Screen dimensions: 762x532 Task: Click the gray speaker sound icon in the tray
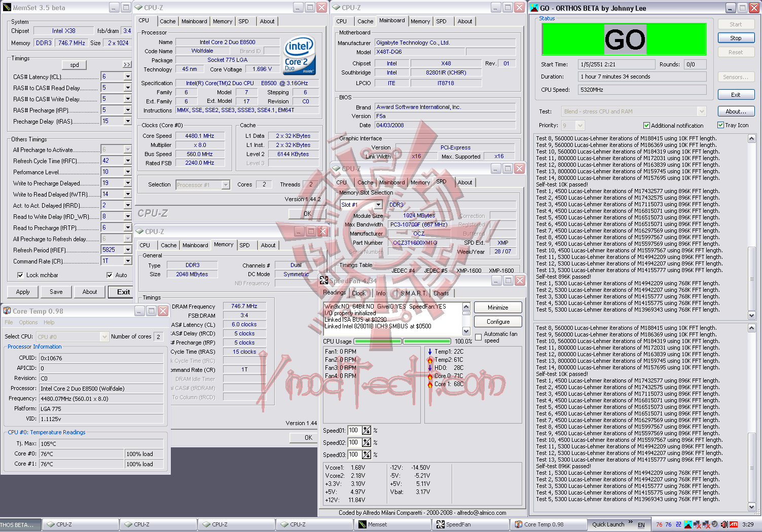[x=715, y=524]
